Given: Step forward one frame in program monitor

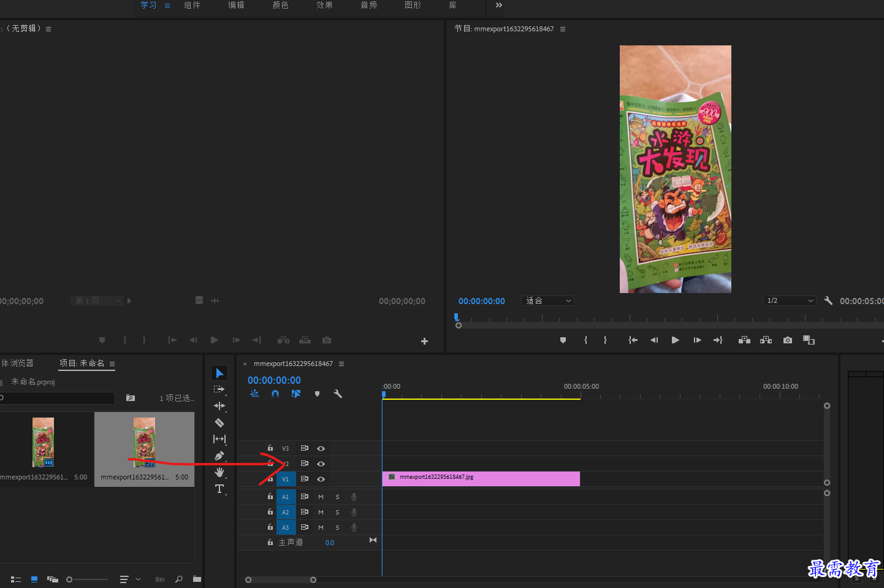Looking at the screenshot, I should click(x=697, y=340).
